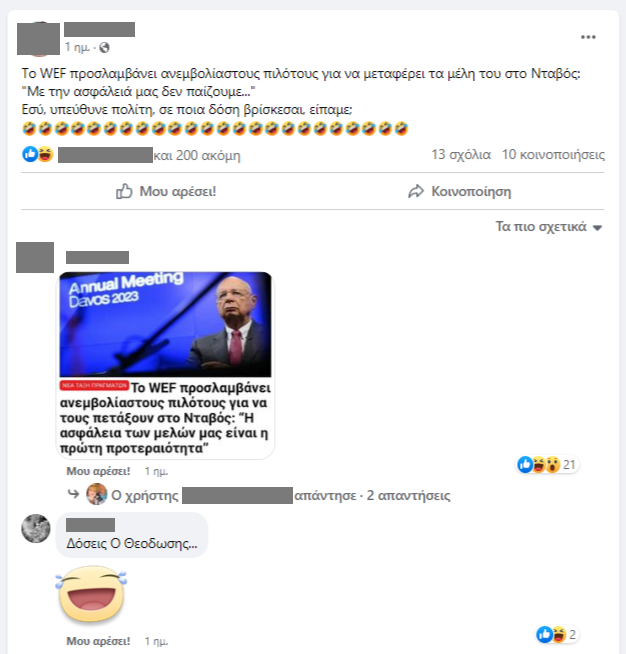This screenshot has height=654, width=626.
Task: Open the Annual Meeting Davos 2023 image
Action: point(165,324)
